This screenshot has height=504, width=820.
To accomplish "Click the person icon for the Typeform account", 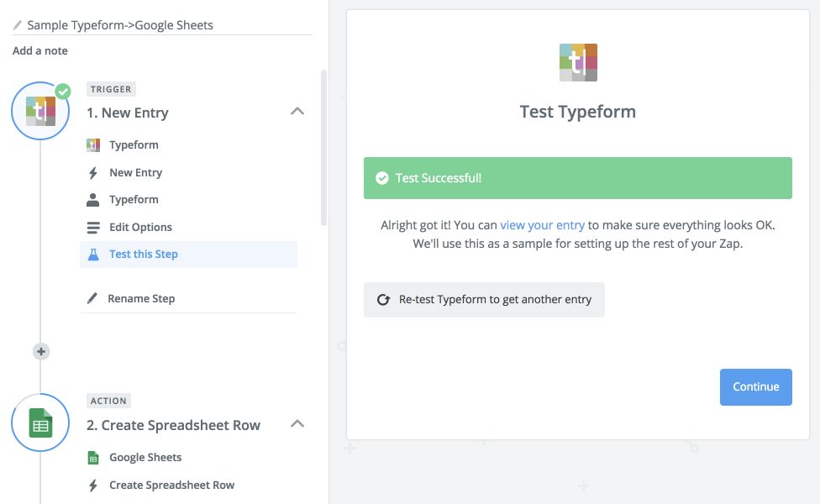I will (x=93, y=200).
